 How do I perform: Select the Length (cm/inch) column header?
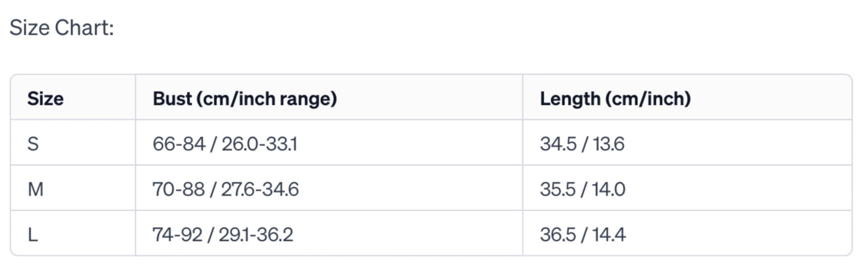click(615, 99)
